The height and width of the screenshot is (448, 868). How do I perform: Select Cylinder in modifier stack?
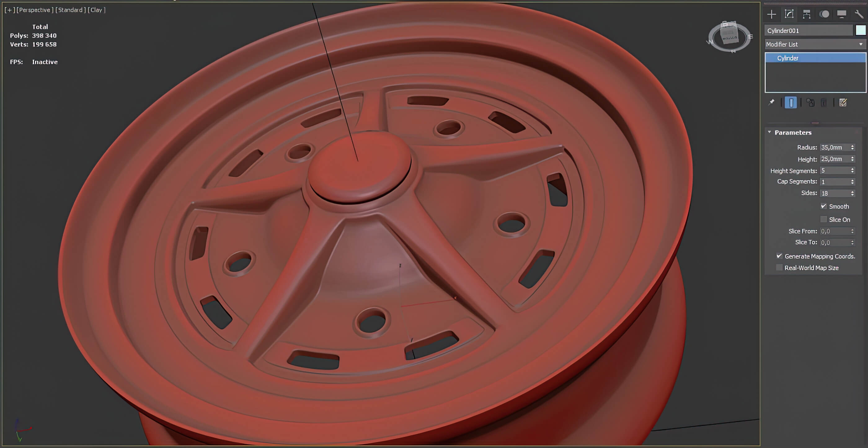click(787, 58)
